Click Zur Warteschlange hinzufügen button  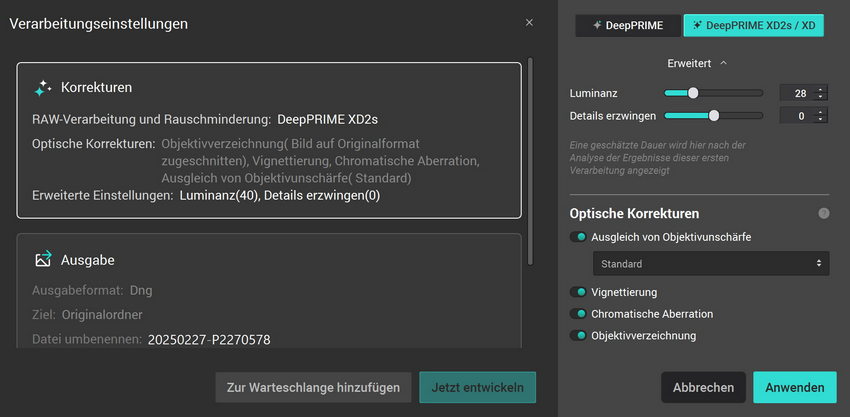tap(312, 387)
